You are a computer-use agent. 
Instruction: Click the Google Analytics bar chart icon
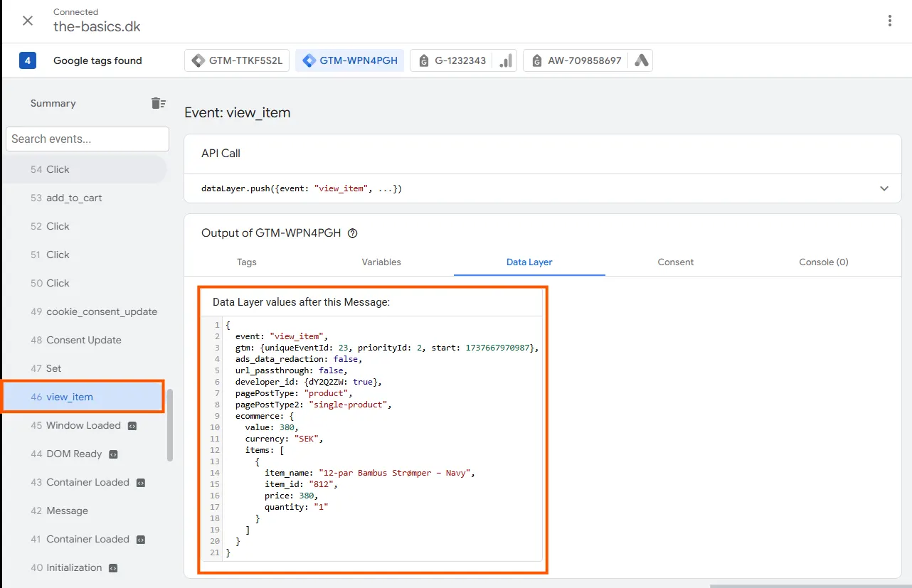point(505,60)
